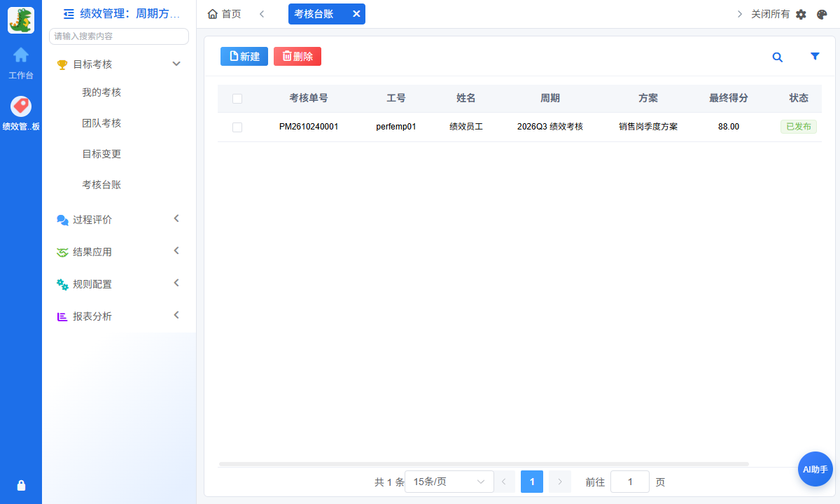Click the PM2610240001 cell
The height and width of the screenshot is (504, 840).
309,127
